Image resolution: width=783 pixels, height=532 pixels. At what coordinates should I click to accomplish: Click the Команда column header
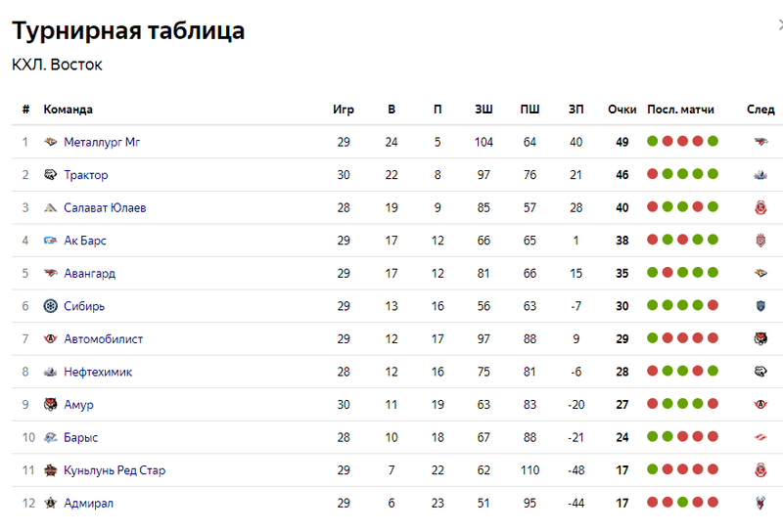pos(68,110)
